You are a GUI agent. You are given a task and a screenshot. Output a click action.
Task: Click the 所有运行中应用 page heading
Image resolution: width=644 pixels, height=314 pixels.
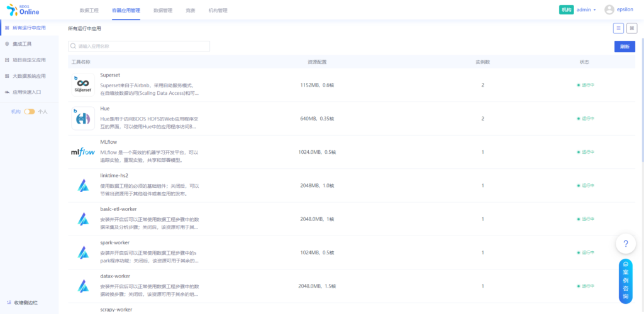pos(84,29)
